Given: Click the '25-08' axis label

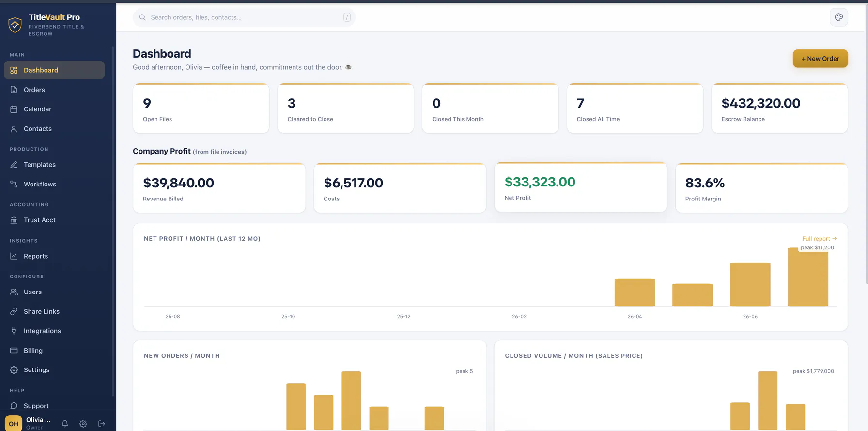Looking at the screenshot, I should click(x=172, y=317).
